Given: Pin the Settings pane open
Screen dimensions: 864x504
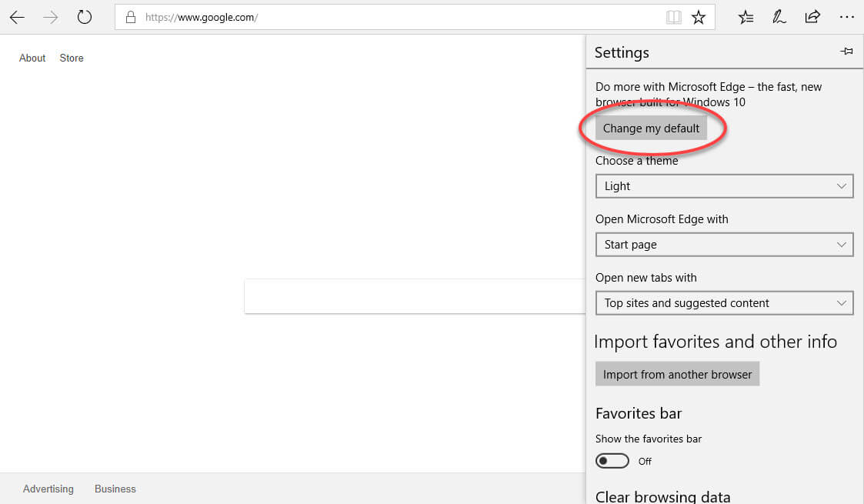Looking at the screenshot, I should coord(846,52).
